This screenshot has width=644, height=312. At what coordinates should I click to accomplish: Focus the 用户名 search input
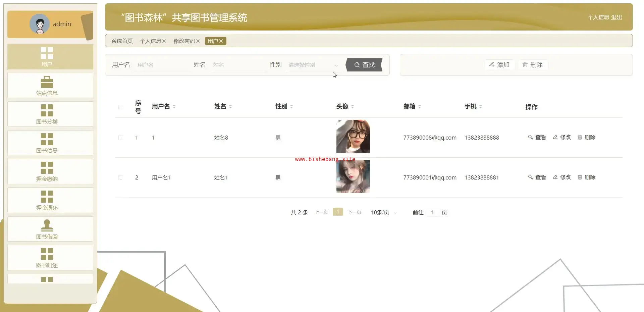[162, 65]
